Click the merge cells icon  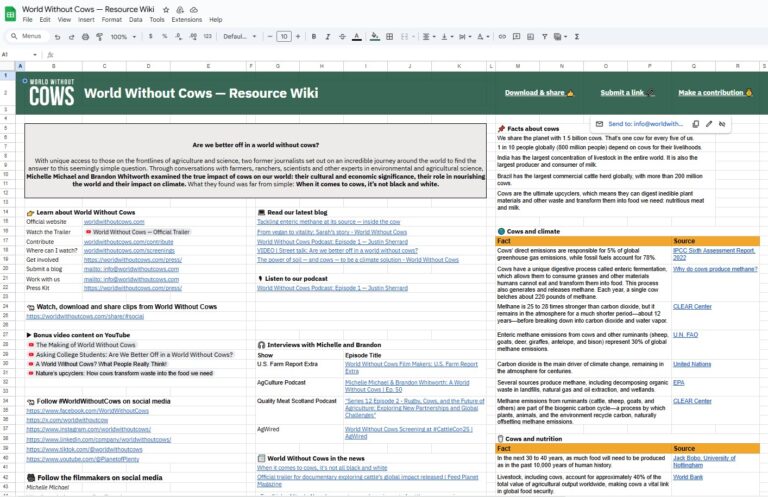pyautogui.click(x=405, y=37)
